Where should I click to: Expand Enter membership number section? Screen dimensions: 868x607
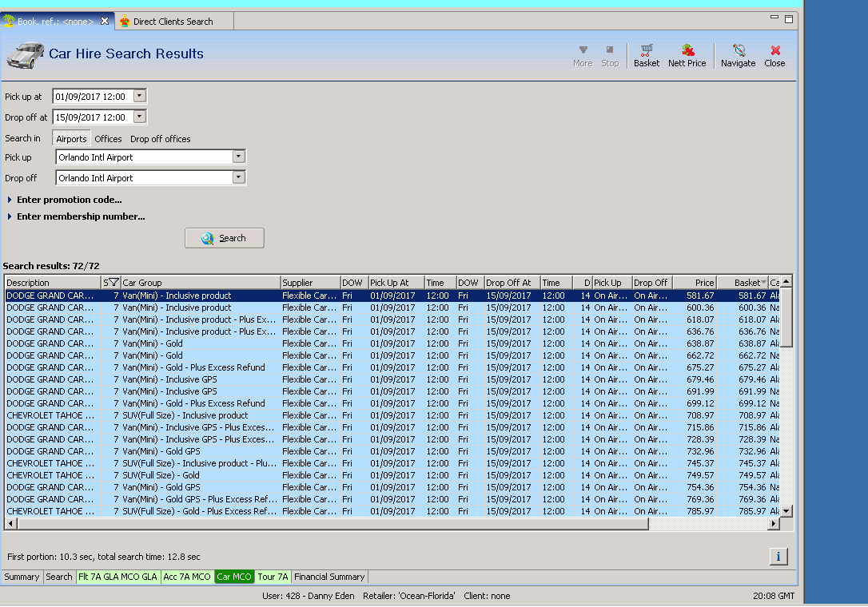pos(80,216)
